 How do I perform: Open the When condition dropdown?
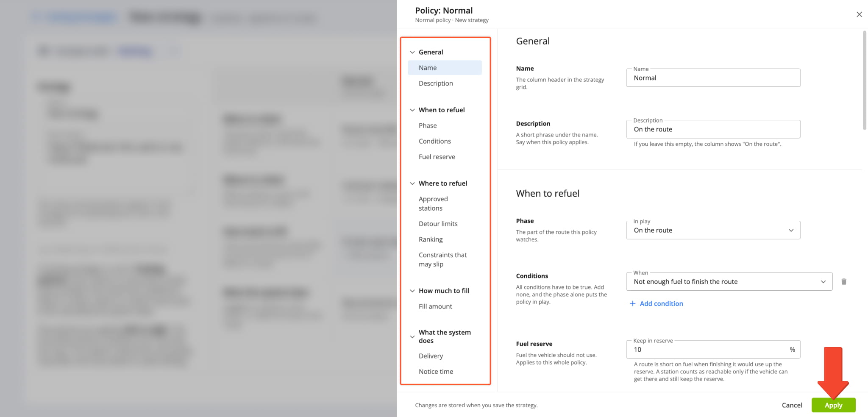click(729, 281)
